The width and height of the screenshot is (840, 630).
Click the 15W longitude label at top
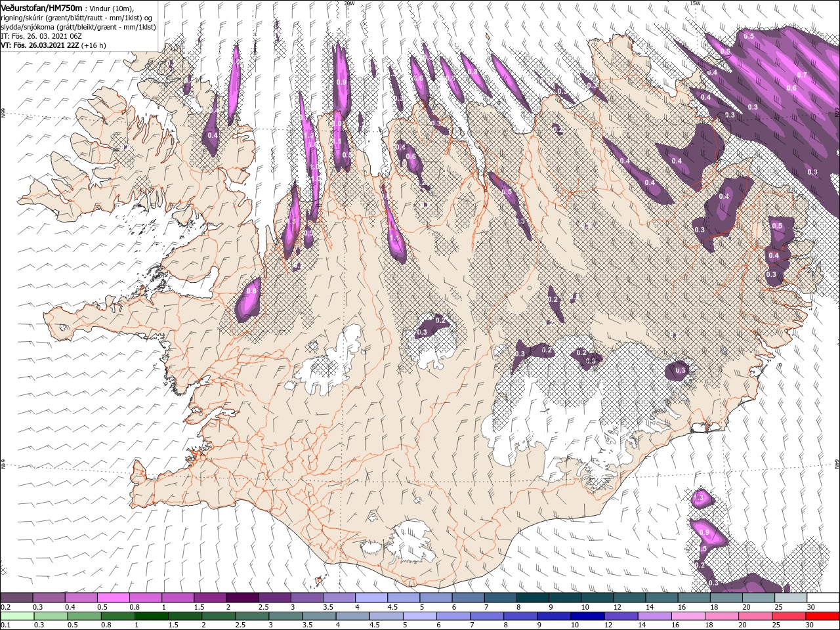pyautogui.click(x=695, y=3)
